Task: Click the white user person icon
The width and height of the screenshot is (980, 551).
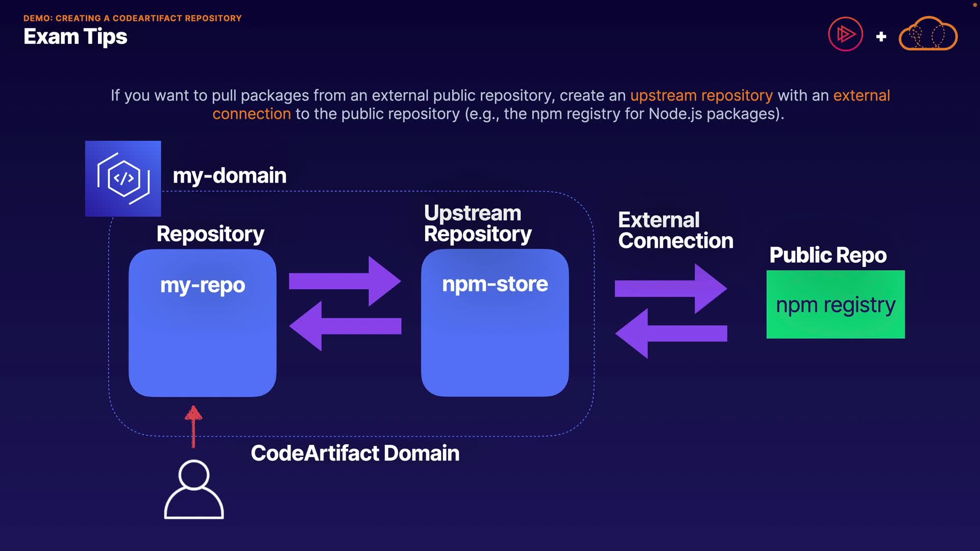Action: click(x=194, y=490)
